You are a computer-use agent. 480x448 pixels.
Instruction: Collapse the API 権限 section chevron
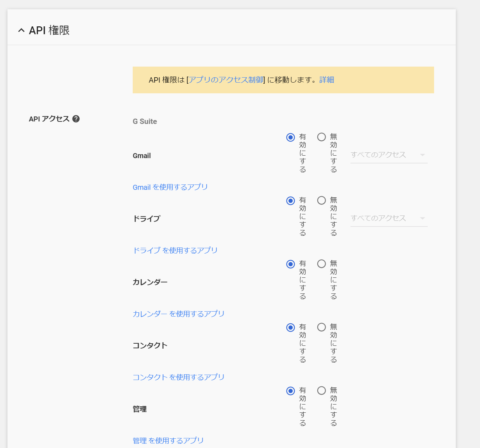[21, 31]
